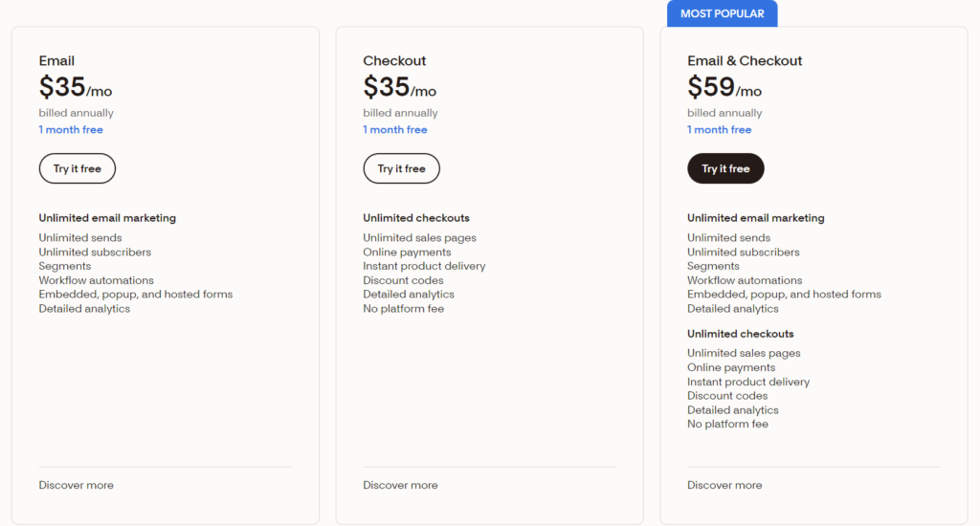
Task: Start free trial of Email & Checkout plan
Action: coord(725,168)
